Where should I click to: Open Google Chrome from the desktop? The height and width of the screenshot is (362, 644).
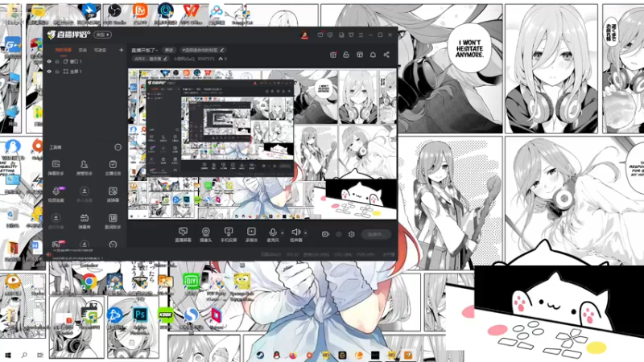(x=89, y=284)
